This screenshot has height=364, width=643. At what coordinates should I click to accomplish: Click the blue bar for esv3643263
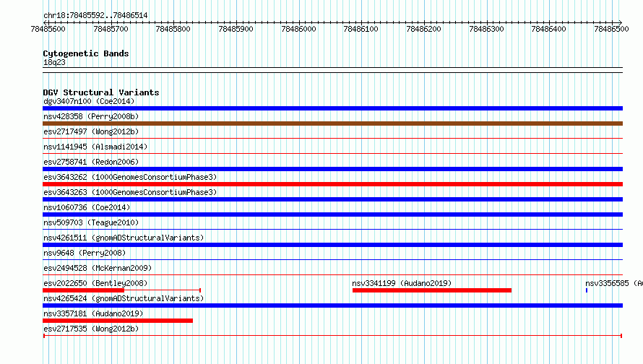click(x=332, y=199)
